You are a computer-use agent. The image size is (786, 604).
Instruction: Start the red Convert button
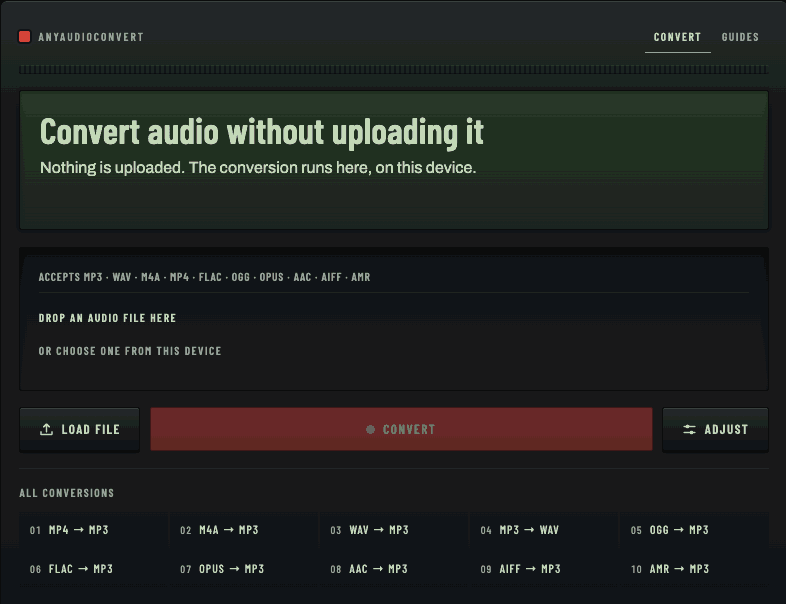coord(401,429)
